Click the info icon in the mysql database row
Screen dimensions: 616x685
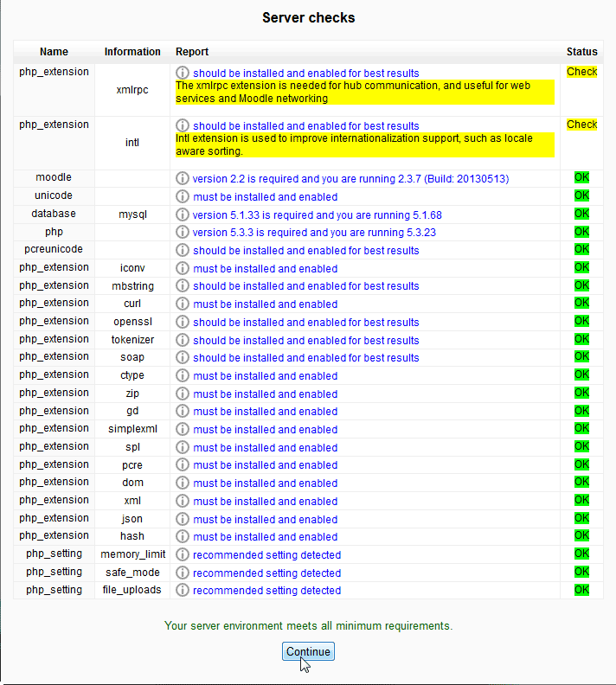(x=182, y=214)
